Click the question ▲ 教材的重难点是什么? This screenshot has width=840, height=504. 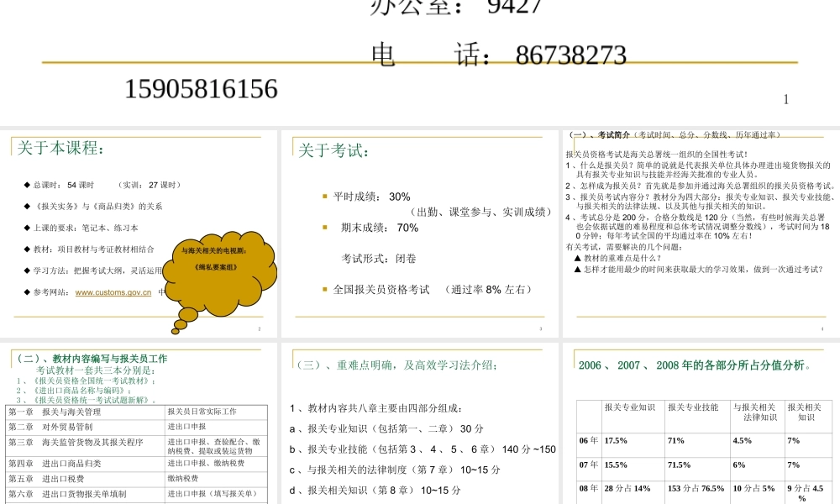click(x=617, y=258)
